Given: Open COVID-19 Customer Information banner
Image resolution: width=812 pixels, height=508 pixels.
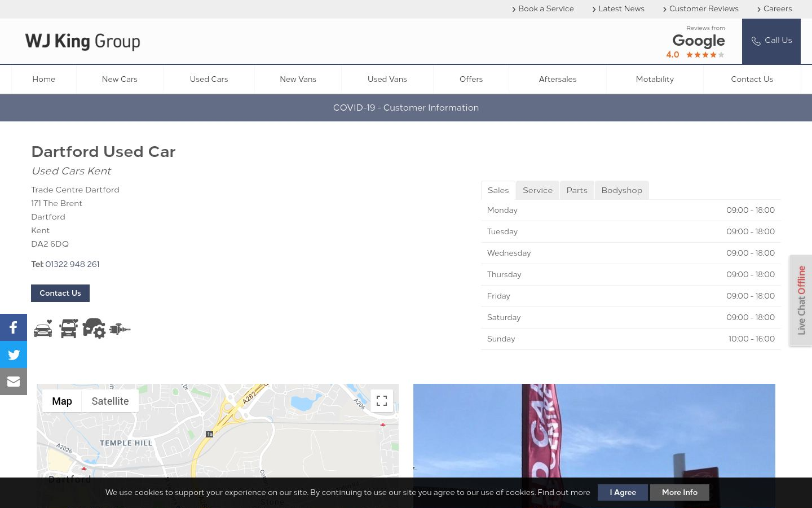Looking at the screenshot, I should coord(406,108).
